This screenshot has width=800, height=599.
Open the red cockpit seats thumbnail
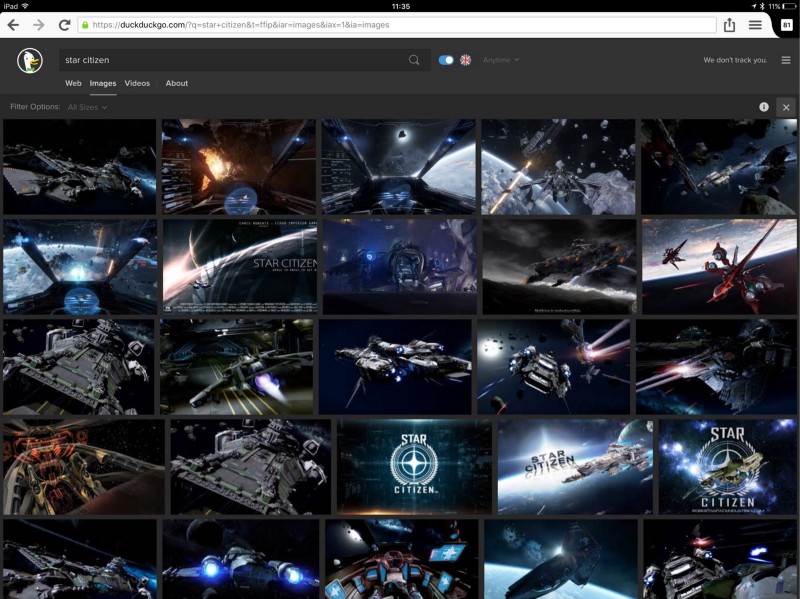pyautogui.click(x=402, y=559)
